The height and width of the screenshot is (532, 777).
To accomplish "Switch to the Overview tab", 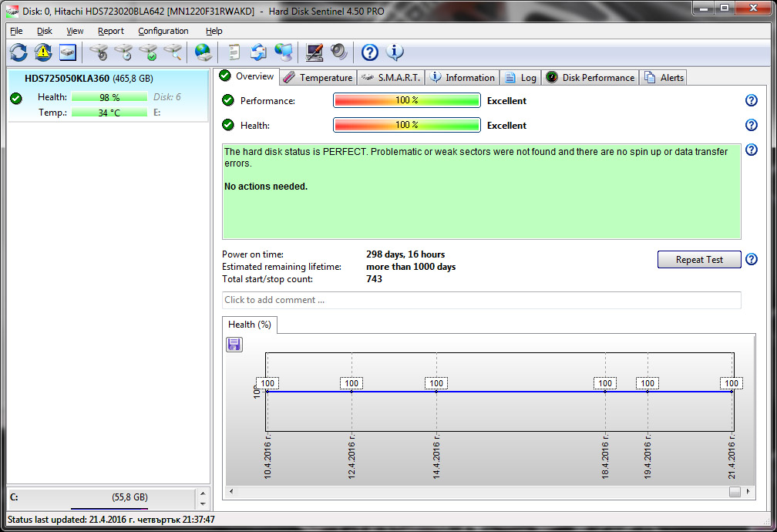I will point(247,76).
